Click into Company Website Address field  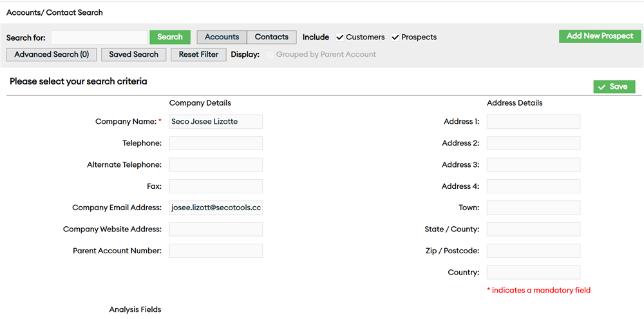point(216,229)
